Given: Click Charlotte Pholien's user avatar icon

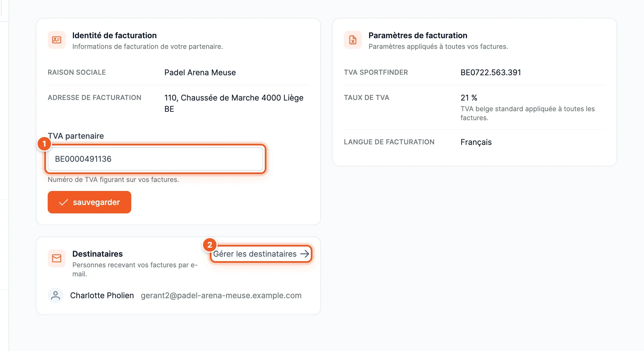Looking at the screenshot, I should point(56,295).
